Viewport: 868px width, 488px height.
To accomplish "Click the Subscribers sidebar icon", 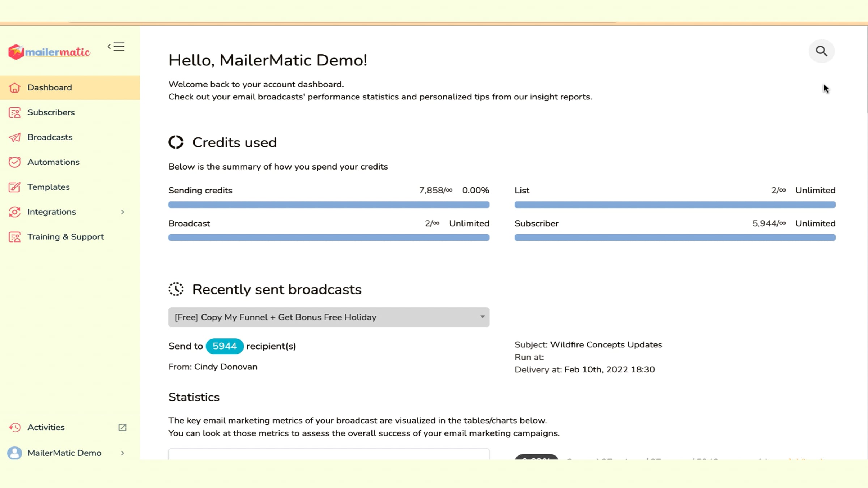I will tap(14, 112).
